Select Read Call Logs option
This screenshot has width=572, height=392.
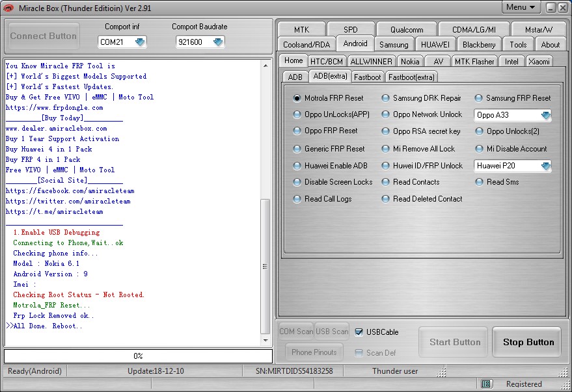point(297,199)
